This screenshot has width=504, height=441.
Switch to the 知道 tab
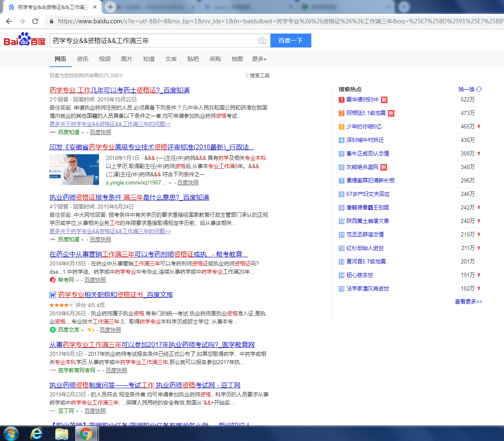coord(149,59)
